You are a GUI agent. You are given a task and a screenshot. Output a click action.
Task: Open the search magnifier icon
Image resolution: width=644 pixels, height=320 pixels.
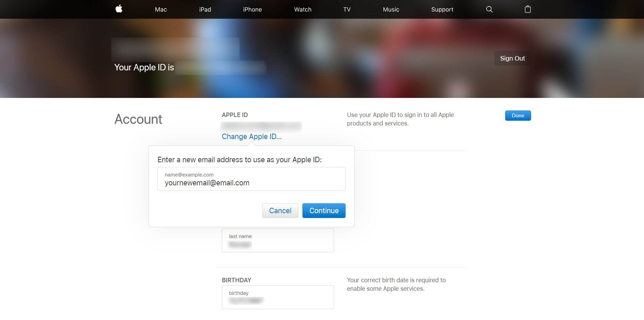coord(489,9)
